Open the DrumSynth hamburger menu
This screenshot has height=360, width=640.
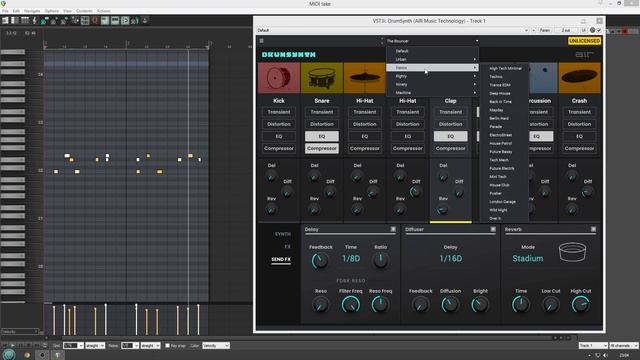262,41
